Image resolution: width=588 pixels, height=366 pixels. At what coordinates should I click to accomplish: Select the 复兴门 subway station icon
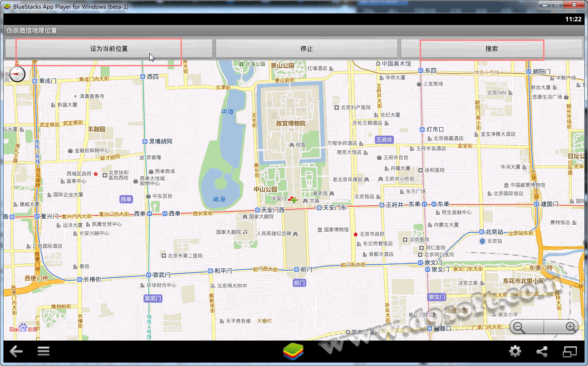point(37,217)
